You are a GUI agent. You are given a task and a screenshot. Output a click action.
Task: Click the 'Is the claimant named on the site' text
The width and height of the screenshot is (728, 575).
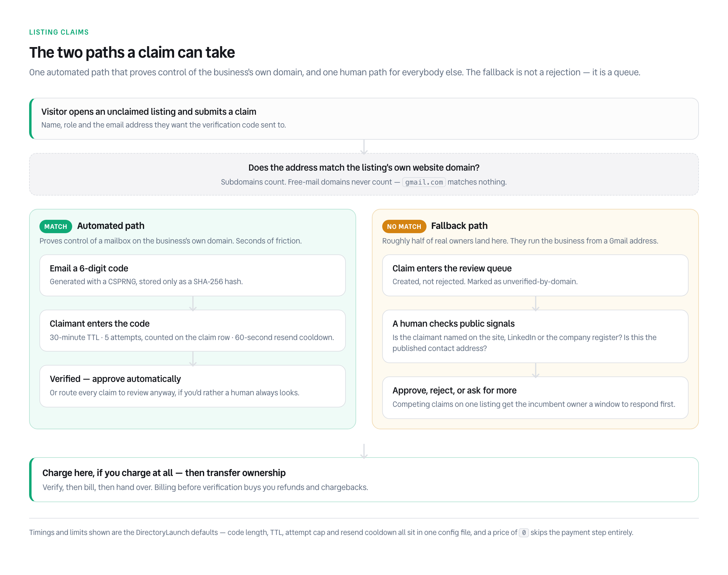524,343
